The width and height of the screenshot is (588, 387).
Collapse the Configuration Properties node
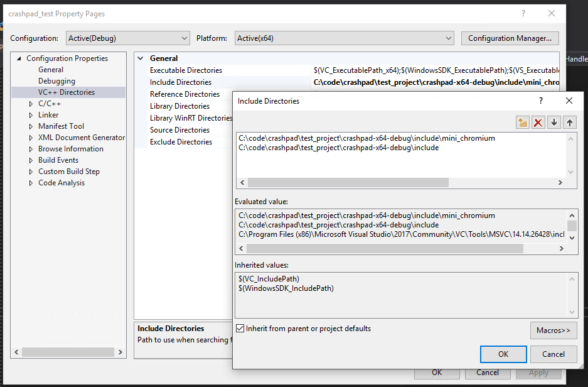(x=19, y=58)
